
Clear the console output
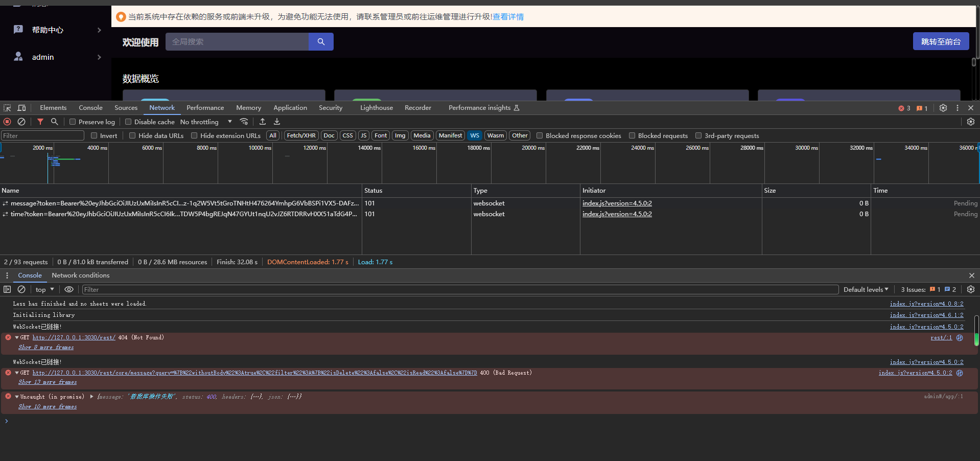[21, 289]
